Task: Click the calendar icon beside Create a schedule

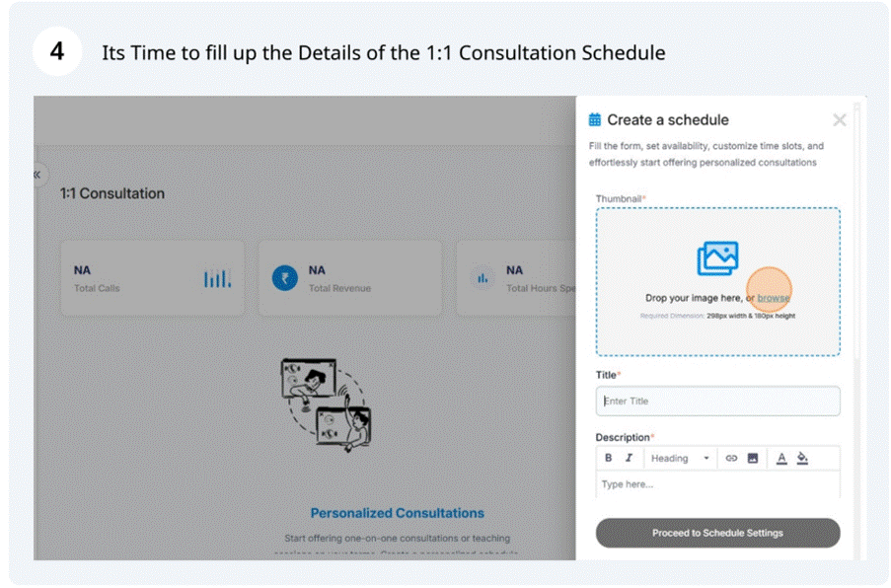Action: [x=595, y=120]
